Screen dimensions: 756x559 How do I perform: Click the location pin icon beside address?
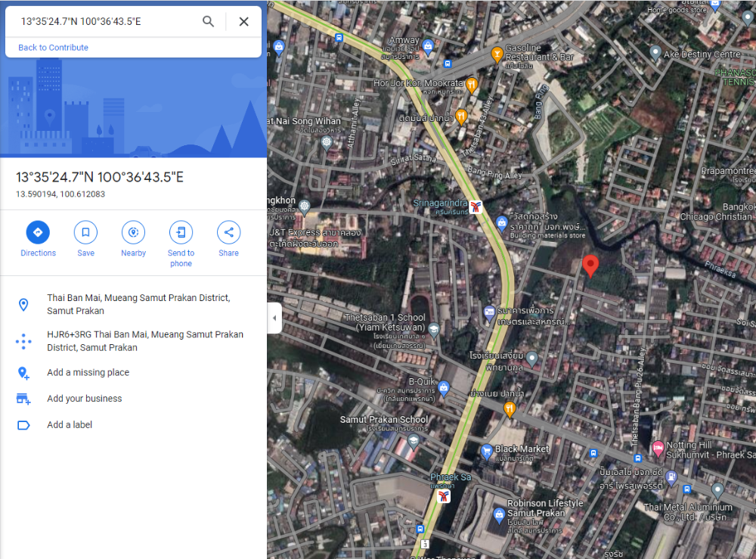pos(23,304)
